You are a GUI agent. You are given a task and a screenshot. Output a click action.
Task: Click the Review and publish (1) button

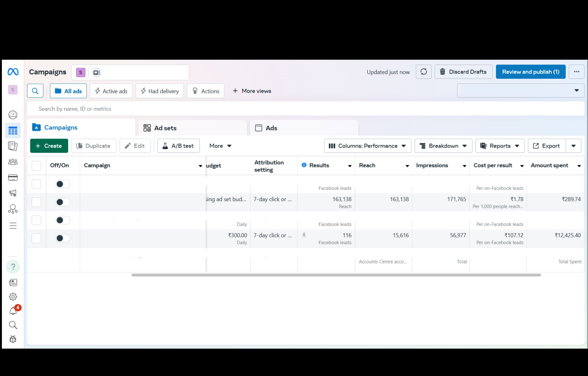pos(530,72)
